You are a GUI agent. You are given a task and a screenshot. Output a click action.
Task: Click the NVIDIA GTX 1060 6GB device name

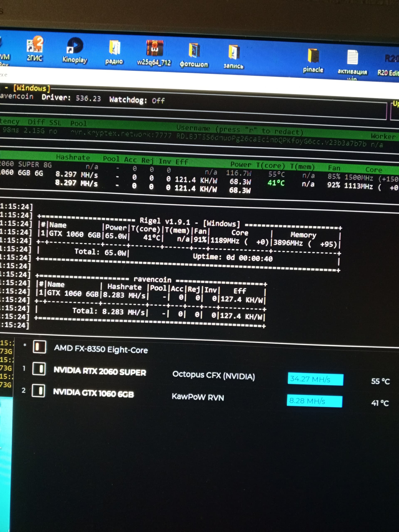[93, 393]
